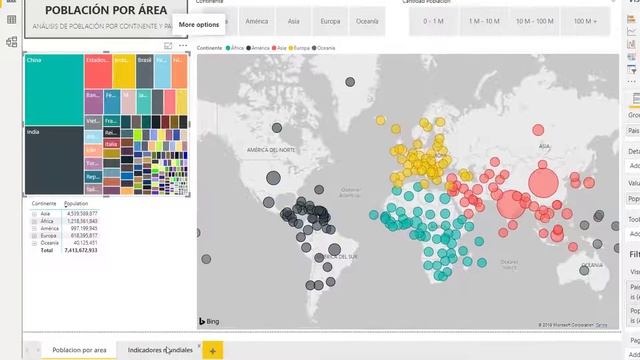The image size is (640, 360).
Task: Close the Indicadores mundiales page tab
Action: tap(199, 346)
